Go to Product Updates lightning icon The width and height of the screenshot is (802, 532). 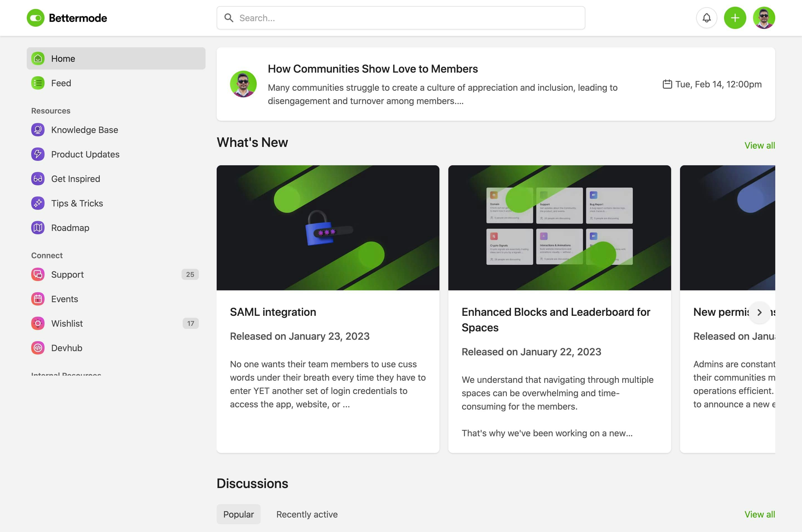(x=38, y=154)
